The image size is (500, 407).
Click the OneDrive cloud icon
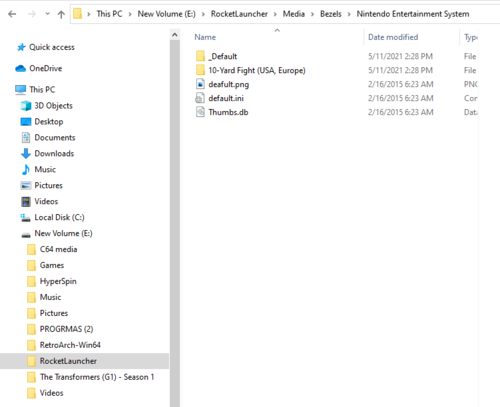click(20, 68)
